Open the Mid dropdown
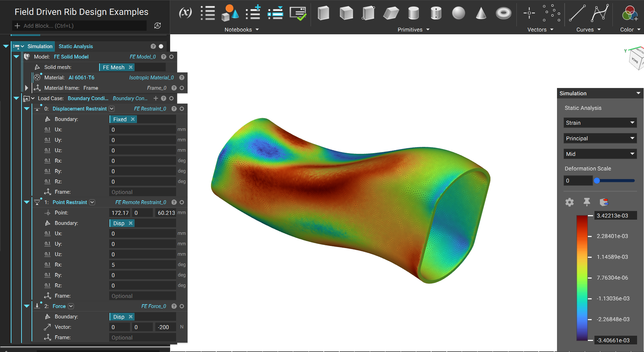The height and width of the screenshot is (352, 644). point(600,154)
